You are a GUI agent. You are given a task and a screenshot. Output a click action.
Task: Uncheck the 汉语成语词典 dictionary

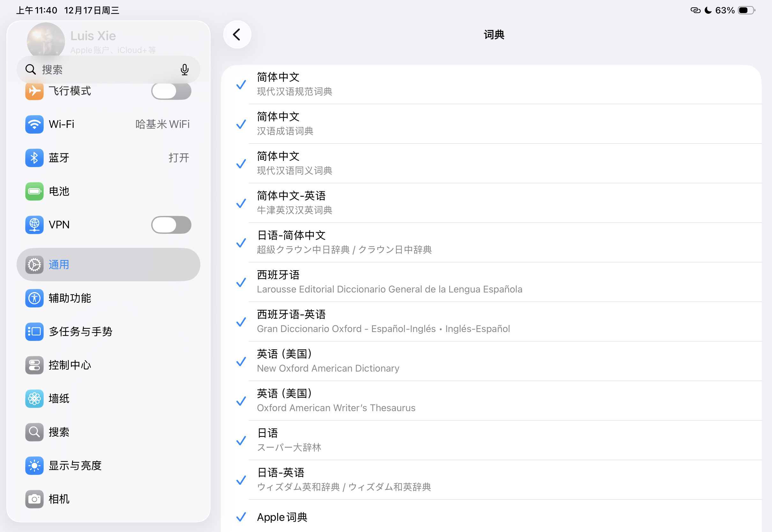click(x=285, y=124)
